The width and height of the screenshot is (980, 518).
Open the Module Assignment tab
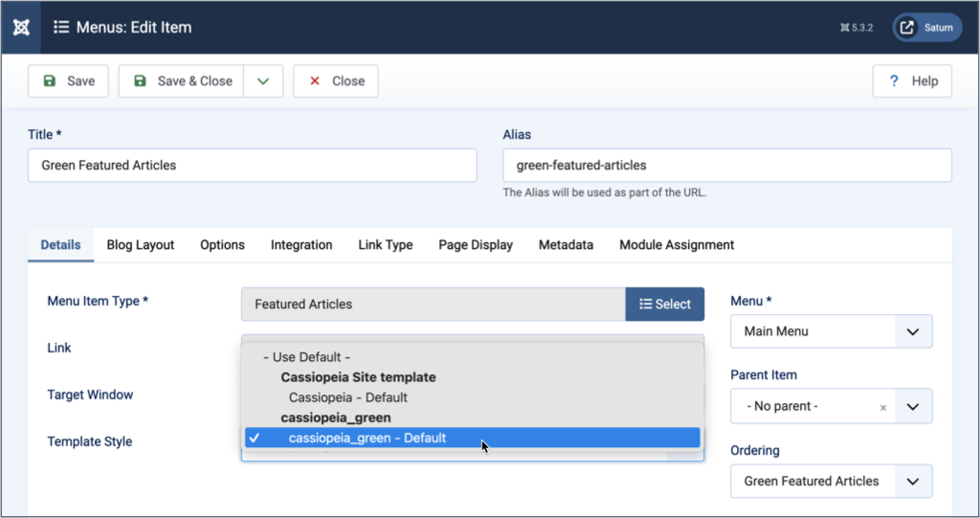point(677,245)
